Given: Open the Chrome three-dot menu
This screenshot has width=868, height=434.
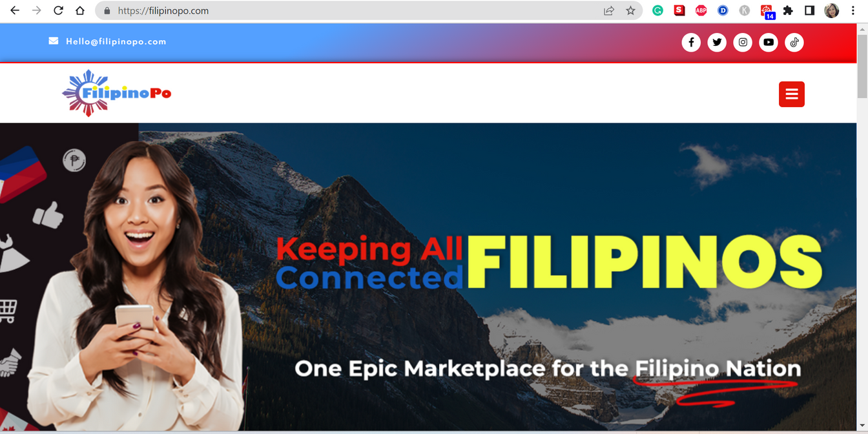Looking at the screenshot, I should (x=853, y=10).
